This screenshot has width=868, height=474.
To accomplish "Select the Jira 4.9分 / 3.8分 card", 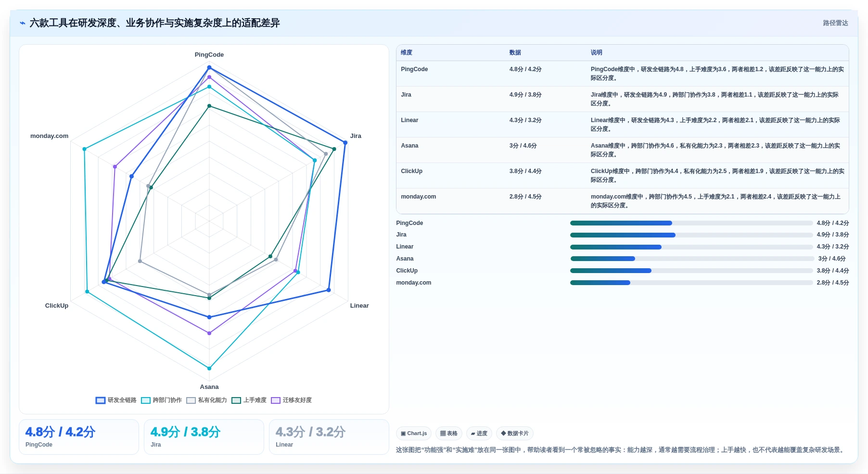I will 204,437.
